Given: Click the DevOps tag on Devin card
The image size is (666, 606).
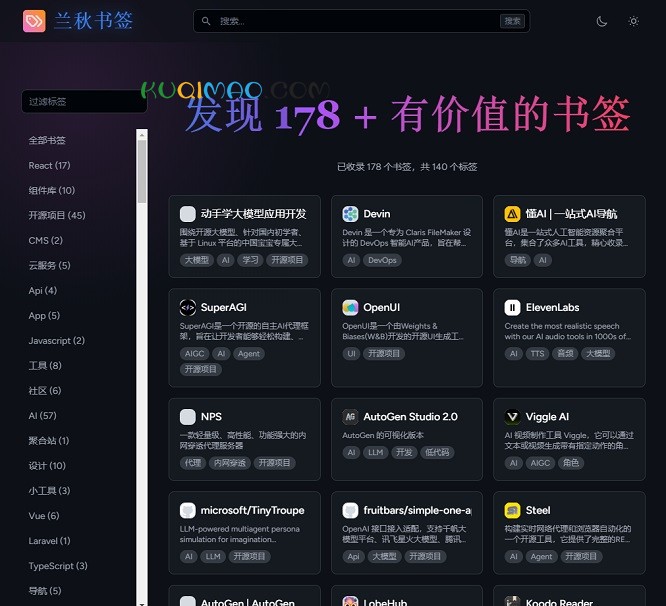Looking at the screenshot, I should pos(382,260).
